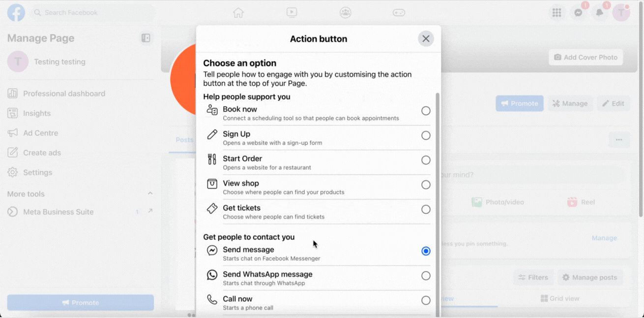Open the Facebook logo home link

coord(16,13)
